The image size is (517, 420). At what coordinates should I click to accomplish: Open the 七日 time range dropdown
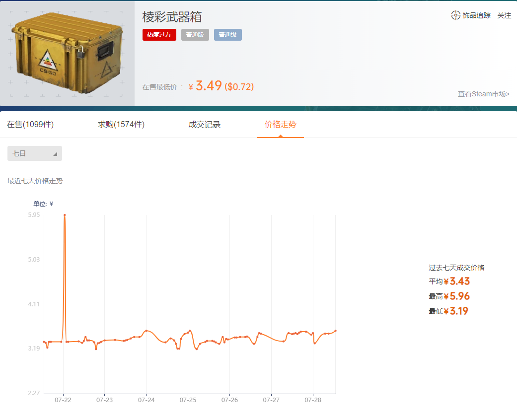35,153
